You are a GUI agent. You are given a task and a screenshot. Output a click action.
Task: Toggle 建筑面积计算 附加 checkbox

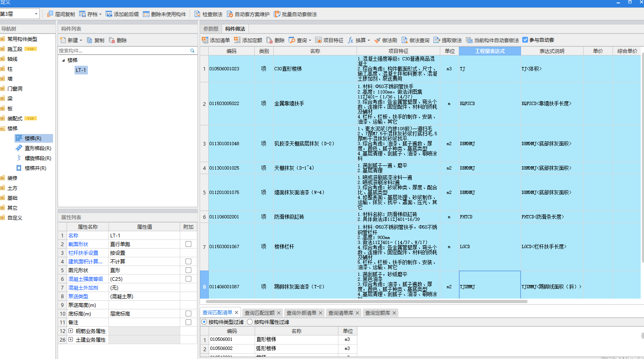pyautogui.click(x=188, y=261)
